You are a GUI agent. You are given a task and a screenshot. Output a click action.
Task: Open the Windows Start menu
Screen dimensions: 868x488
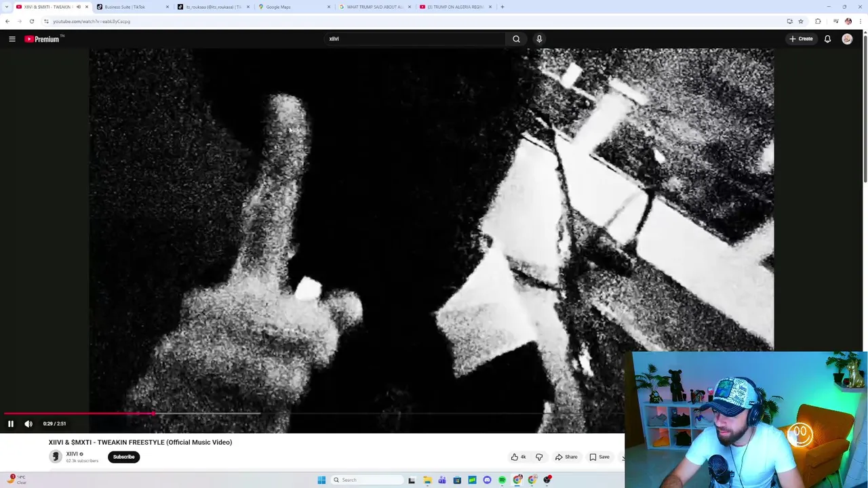click(321, 480)
